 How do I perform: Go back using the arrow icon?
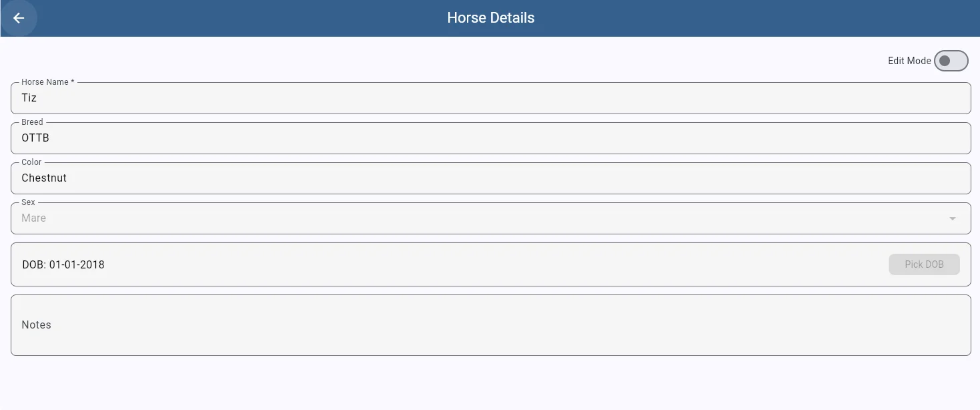click(19, 18)
